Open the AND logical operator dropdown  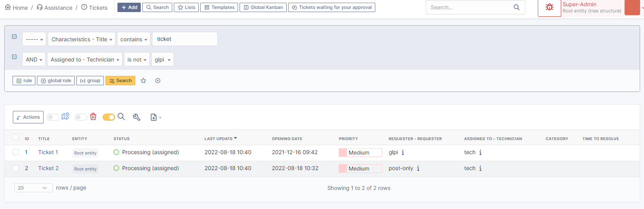coord(34,60)
